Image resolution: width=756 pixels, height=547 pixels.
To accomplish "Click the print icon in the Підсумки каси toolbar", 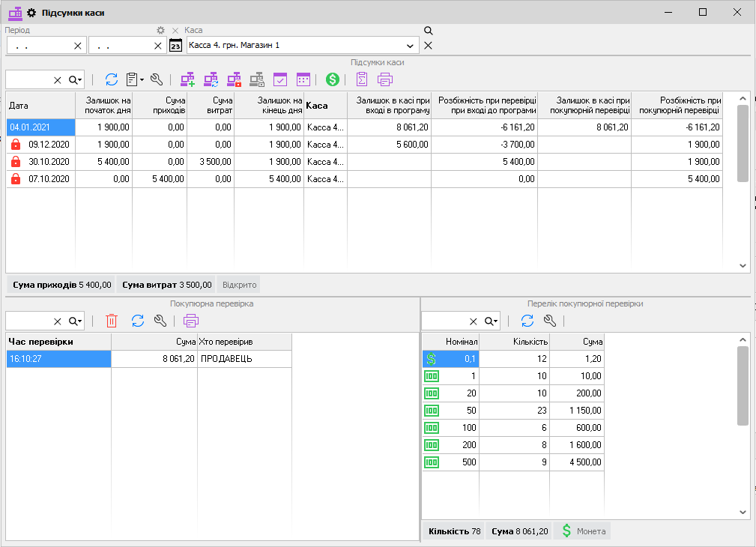I will click(385, 79).
